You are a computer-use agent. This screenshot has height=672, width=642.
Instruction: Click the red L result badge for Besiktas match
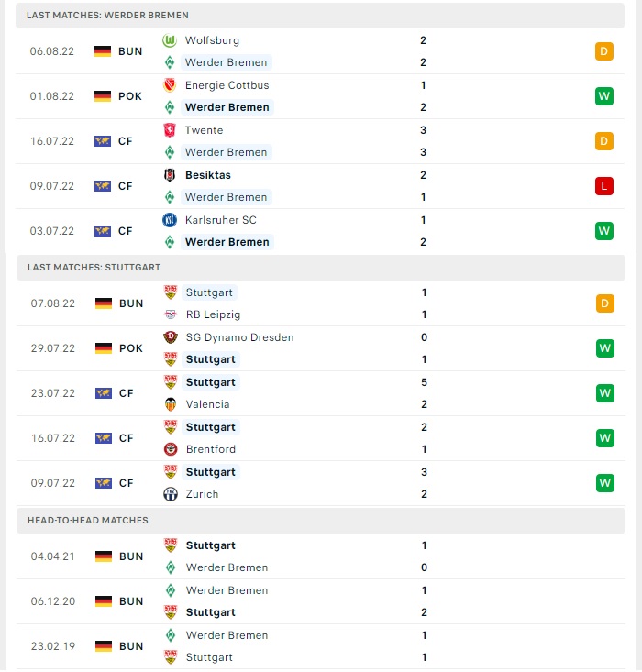[x=603, y=186]
